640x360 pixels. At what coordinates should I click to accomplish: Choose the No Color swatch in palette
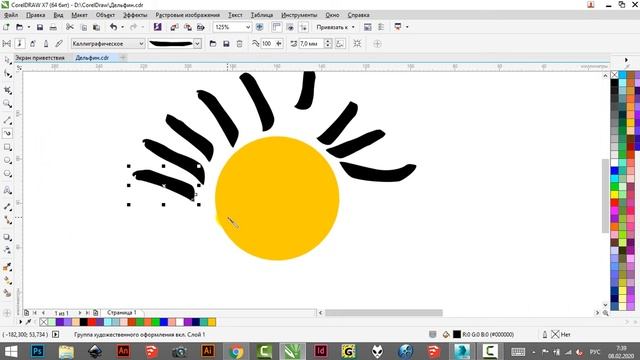point(615,75)
